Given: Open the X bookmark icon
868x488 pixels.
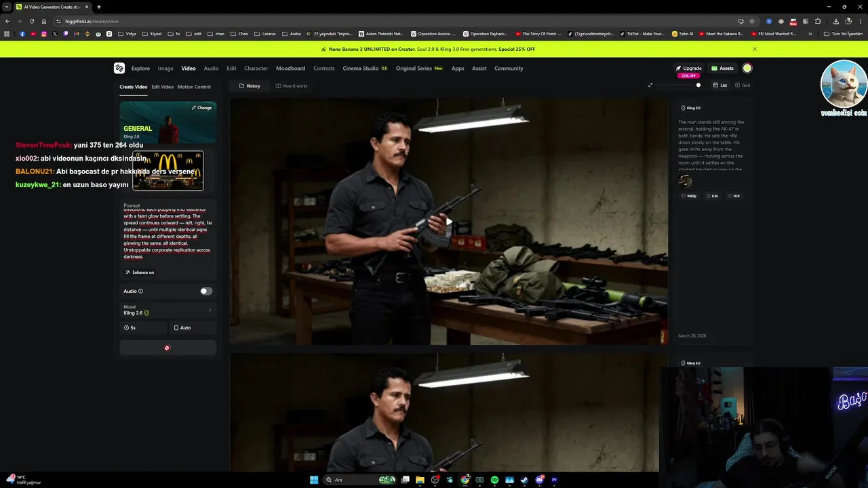Looking at the screenshot, I should (55, 34).
